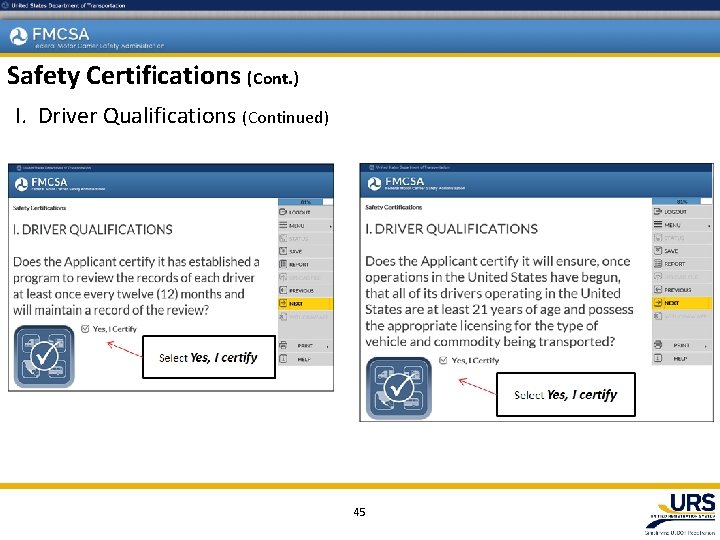Expand Print arrow in right 21-years-of-age panel
Screen dimensions: 720x540
(706, 346)
